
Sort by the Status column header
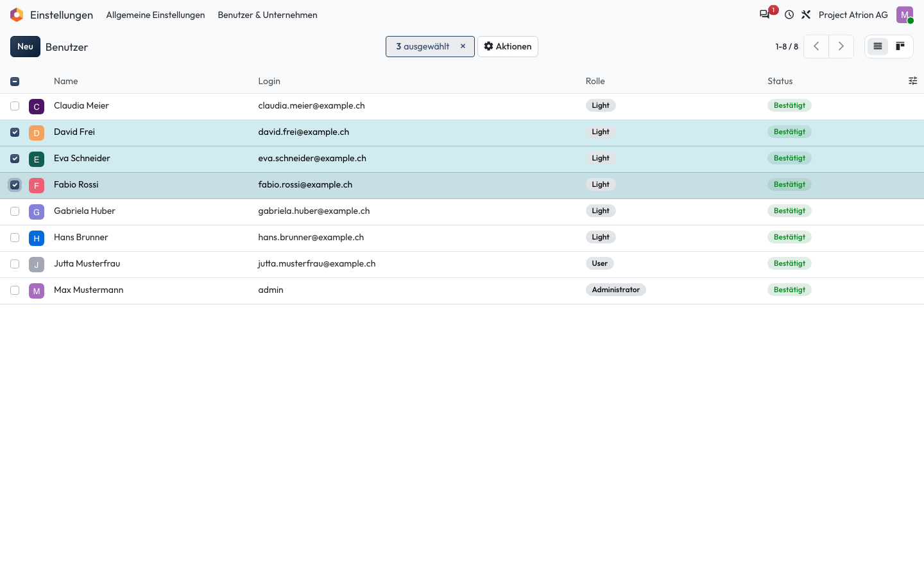click(780, 81)
